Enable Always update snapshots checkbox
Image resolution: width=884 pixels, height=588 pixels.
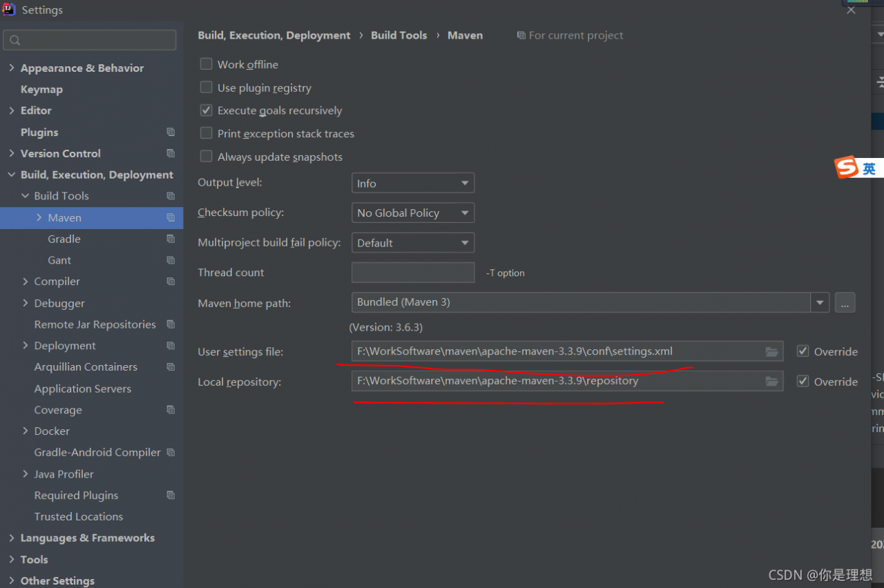coord(206,157)
